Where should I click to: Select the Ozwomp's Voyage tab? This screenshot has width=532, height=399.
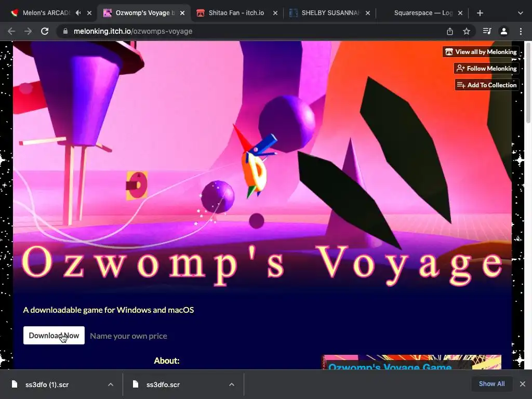click(143, 13)
